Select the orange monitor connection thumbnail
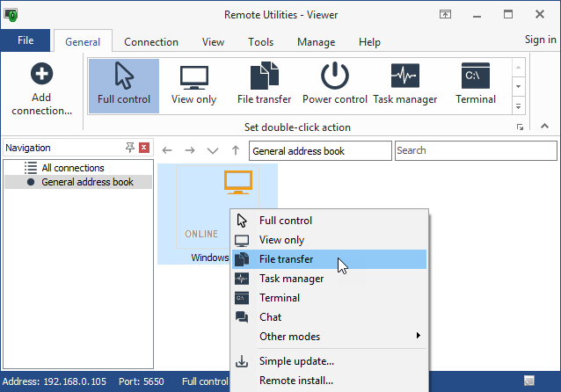The width and height of the screenshot is (561, 392). [x=238, y=183]
